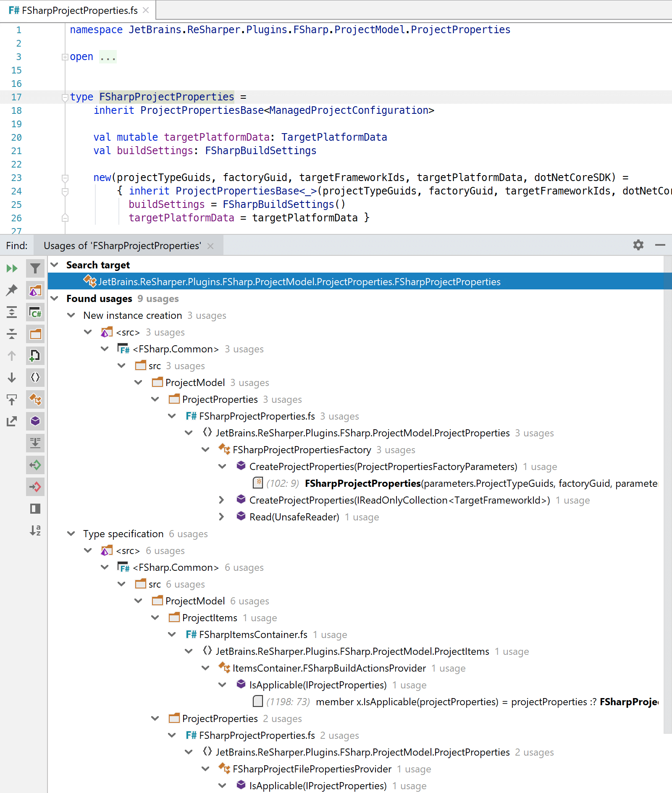Image resolution: width=672 pixels, height=793 pixels.
Task: Collapse New instance creation group
Action: coord(71,315)
